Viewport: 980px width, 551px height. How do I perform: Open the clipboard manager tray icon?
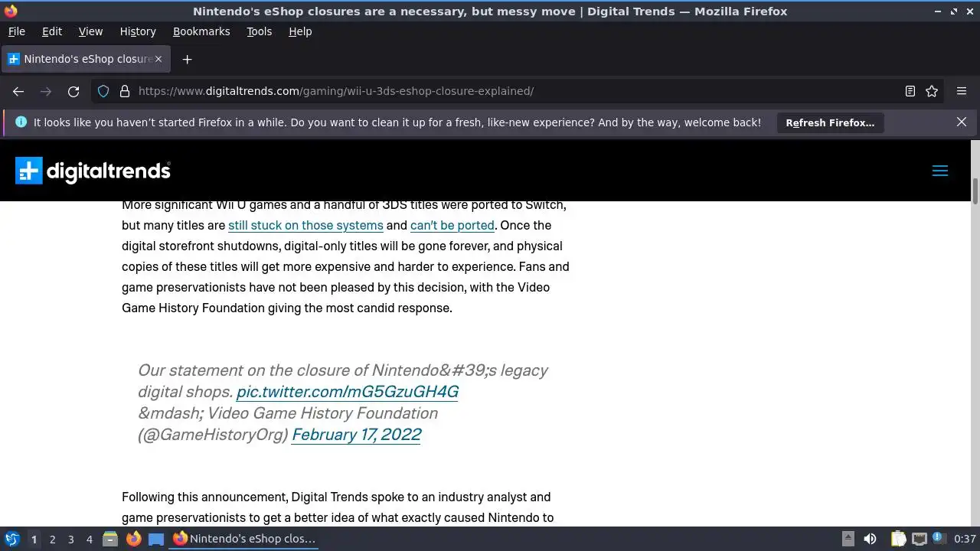897,539
